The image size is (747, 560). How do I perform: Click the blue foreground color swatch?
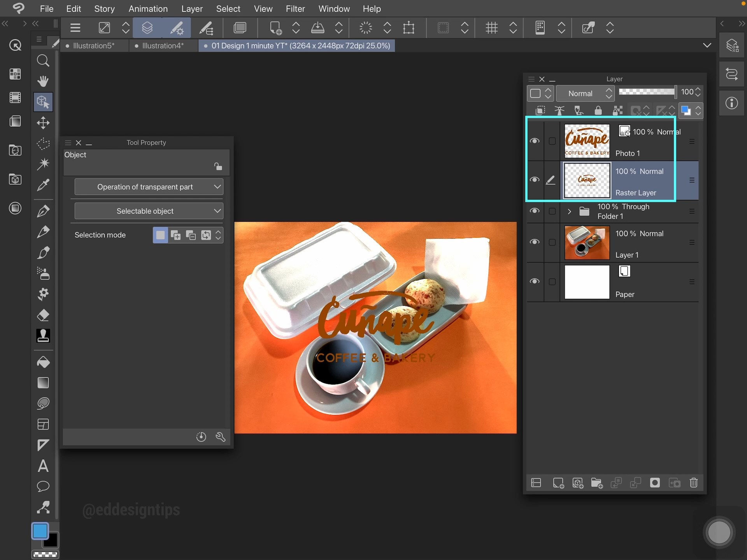coord(40,531)
